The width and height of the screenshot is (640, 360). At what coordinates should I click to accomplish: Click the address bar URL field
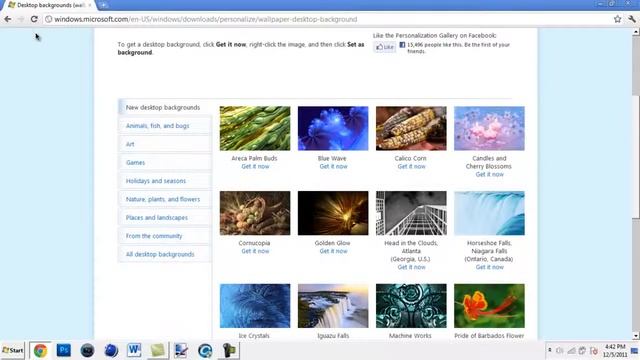pyautogui.click(x=327, y=19)
